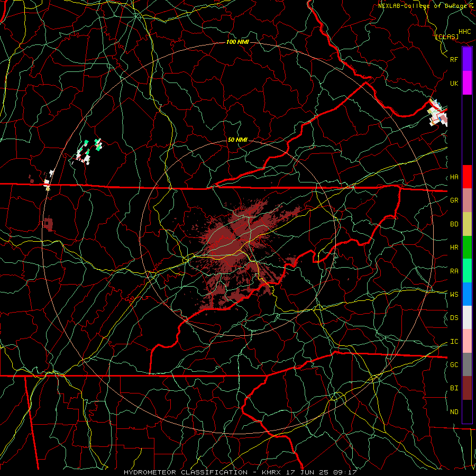The width and height of the screenshot is (476, 476).
Task: Click the WS blue legend swatch
Action: click(x=467, y=294)
